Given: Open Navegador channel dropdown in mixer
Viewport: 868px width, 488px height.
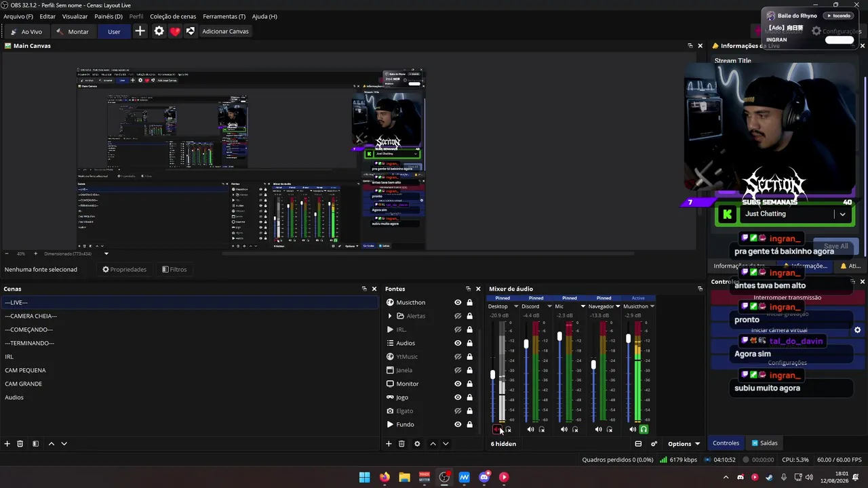Looking at the screenshot, I should [x=618, y=306].
